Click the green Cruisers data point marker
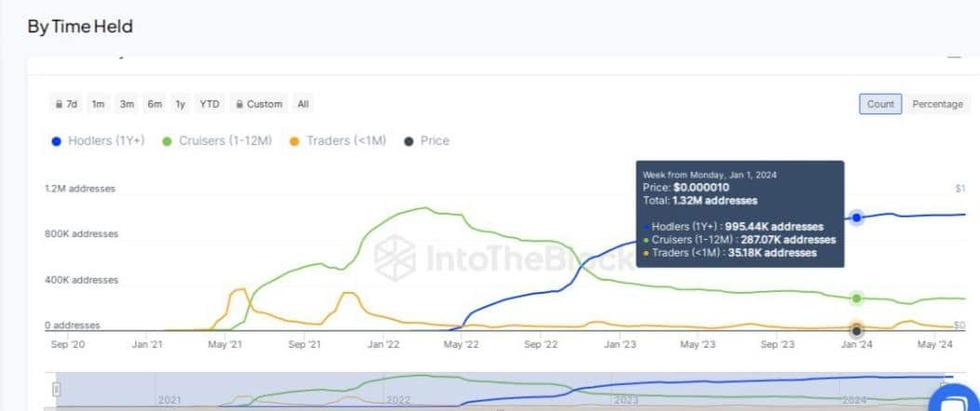Viewport: 980px width, 411px height. pos(856,298)
